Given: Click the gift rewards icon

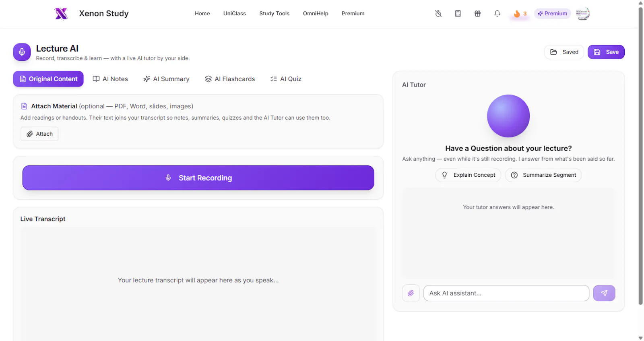Looking at the screenshot, I should pyautogui.click(x=478, y=14).
